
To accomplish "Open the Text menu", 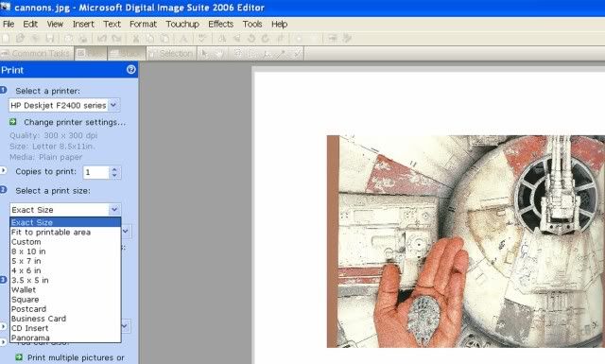I will (112, 24).
